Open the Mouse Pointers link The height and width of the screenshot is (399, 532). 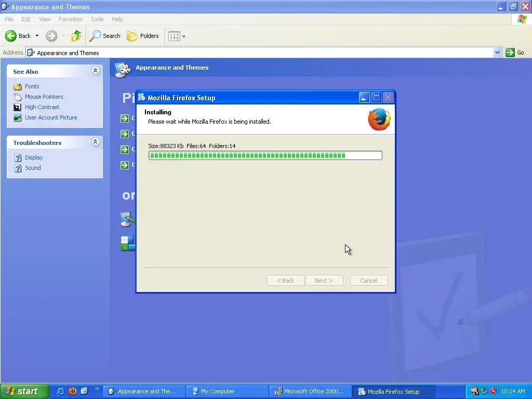pyautogui.click(x=44, y=97)
